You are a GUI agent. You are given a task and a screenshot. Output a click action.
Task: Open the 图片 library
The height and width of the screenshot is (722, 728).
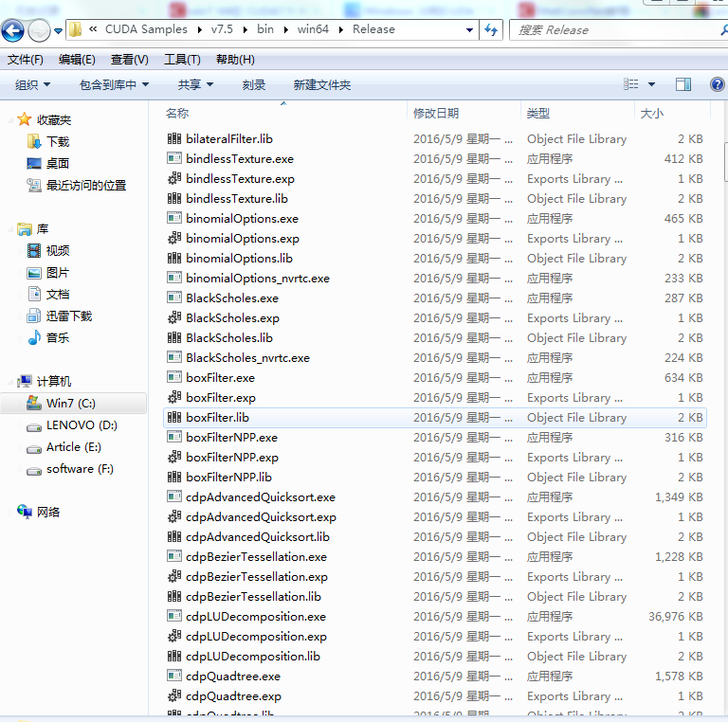tap(58, 272)
